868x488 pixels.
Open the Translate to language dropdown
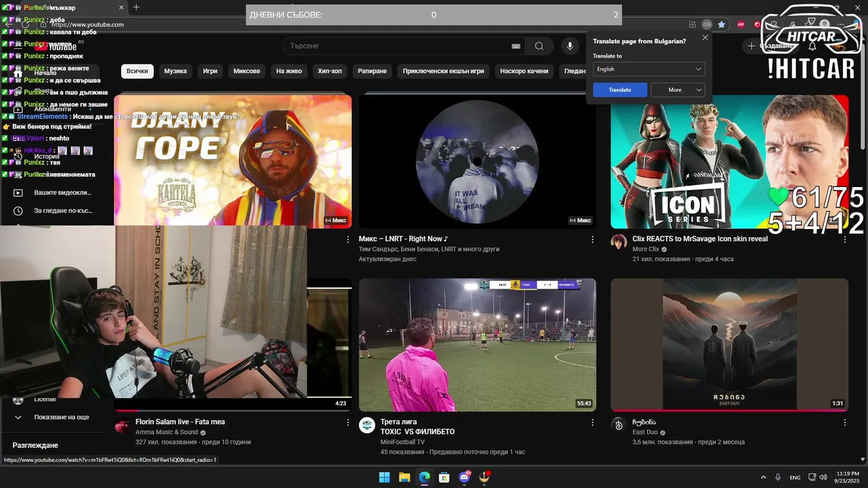click(x=649, y=69)
